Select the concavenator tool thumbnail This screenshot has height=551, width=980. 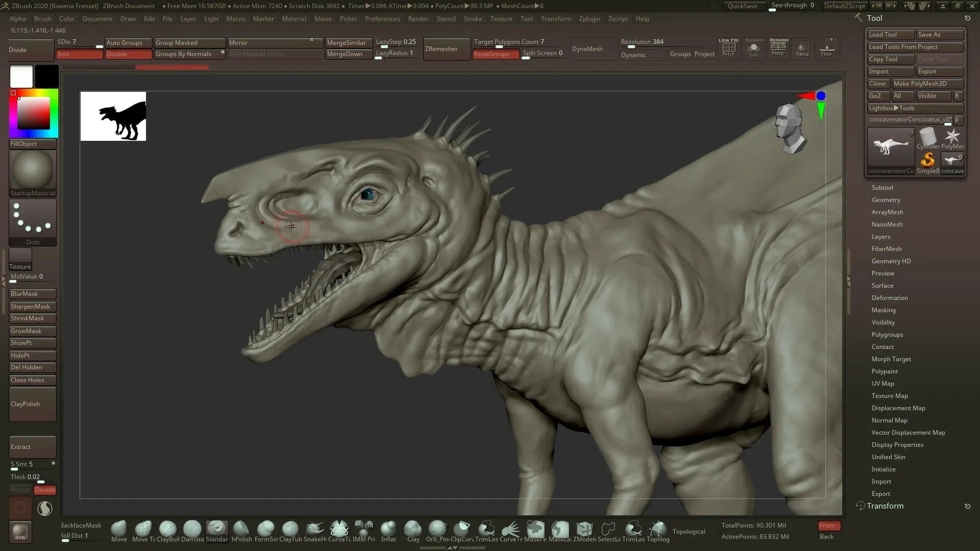pos(890,148)
